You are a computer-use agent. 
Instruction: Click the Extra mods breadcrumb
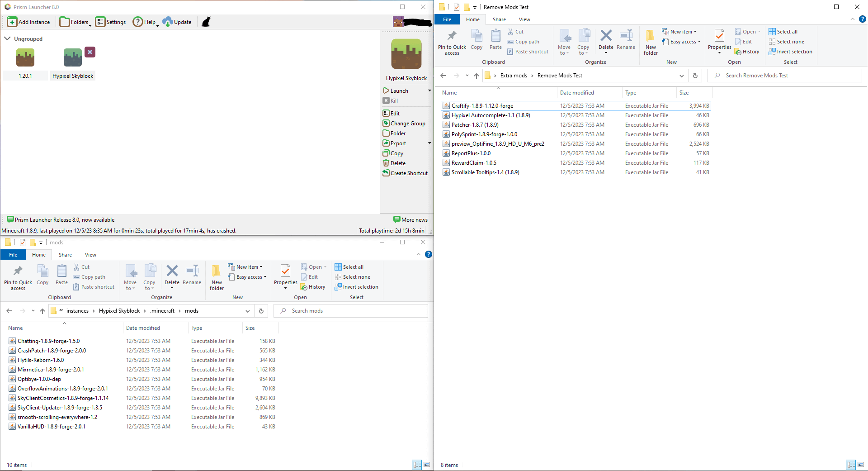514,76
